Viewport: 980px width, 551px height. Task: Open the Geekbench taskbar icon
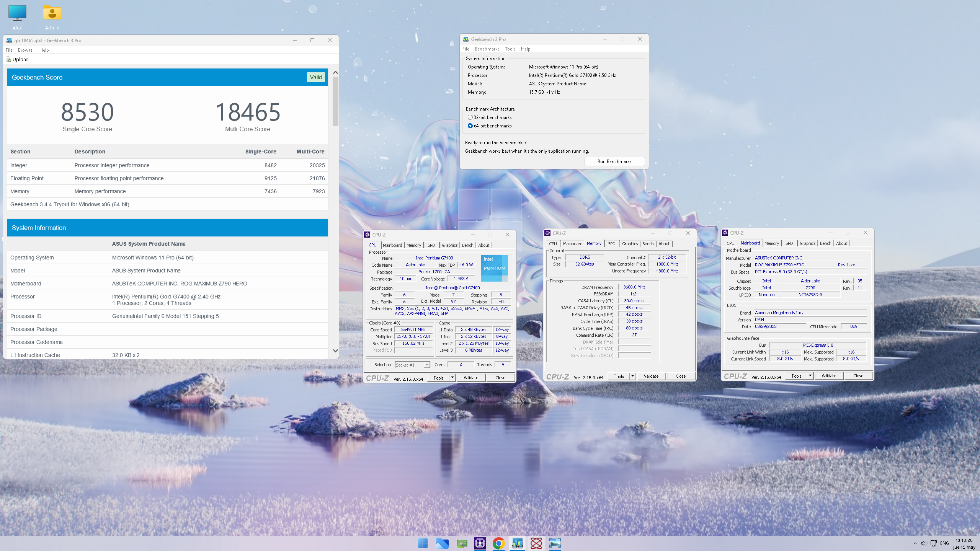pyautogui.click(x=517, y=543)
